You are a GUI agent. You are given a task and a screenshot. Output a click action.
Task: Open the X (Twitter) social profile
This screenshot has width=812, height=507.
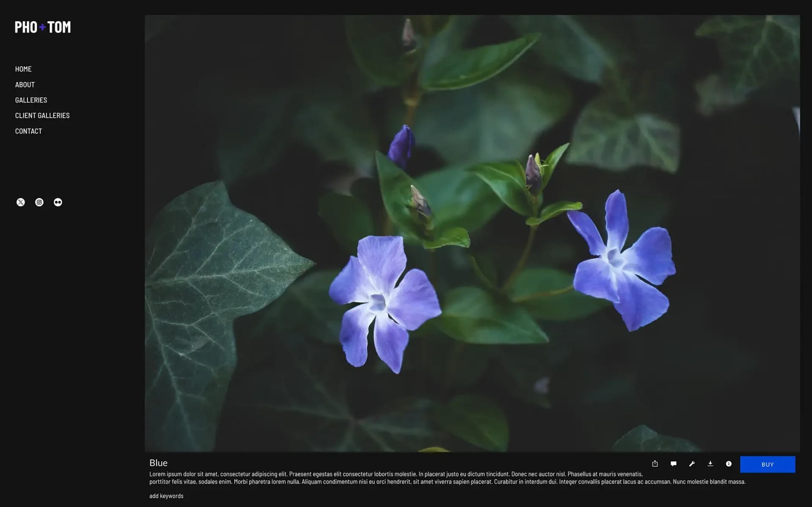click(x=21, y=202)
